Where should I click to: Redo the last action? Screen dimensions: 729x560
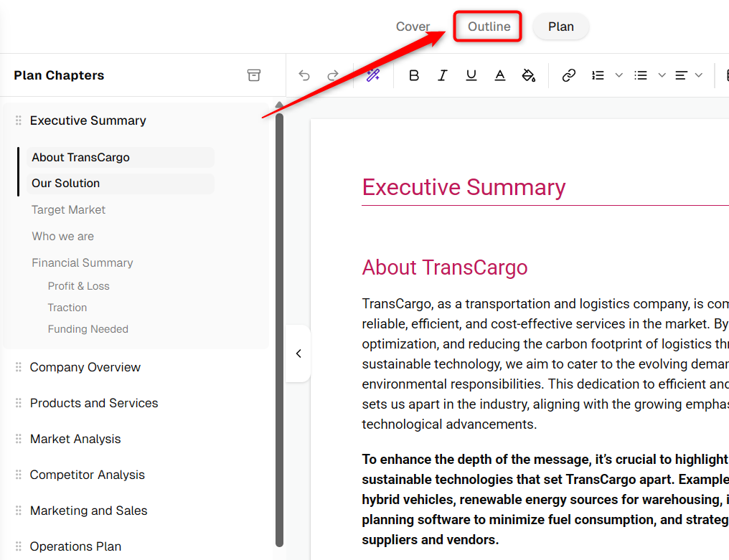tap(333, 75)
